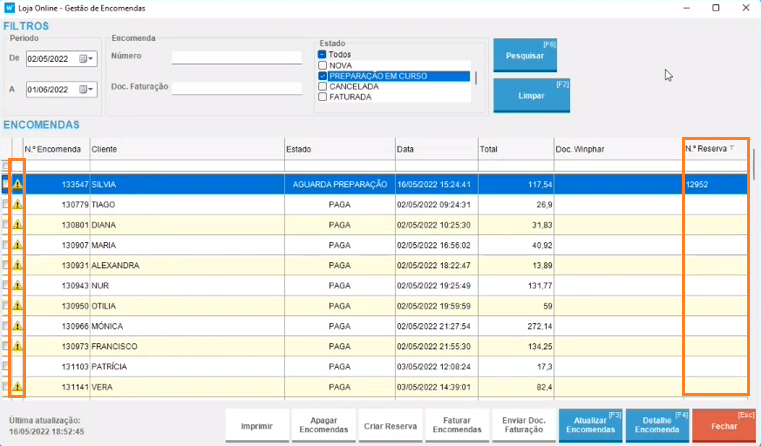Open calendar icon in 'De' date field
The height and width of the screenshot is (446, 761).
[85, 59]
